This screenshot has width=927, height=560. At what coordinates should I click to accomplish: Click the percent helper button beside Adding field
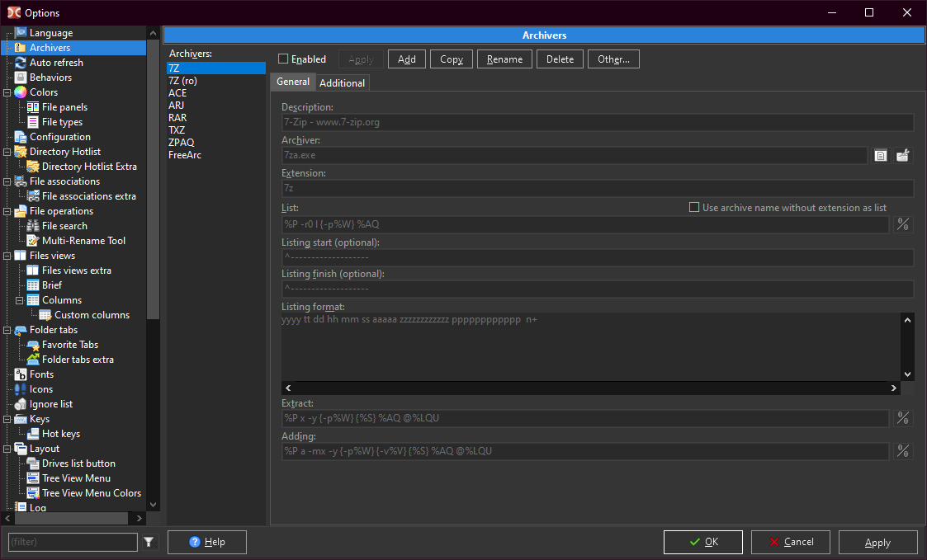pos(903,451)
